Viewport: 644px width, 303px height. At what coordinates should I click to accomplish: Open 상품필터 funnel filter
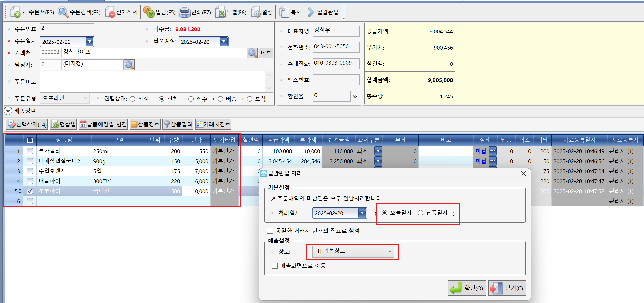[178, 124]
